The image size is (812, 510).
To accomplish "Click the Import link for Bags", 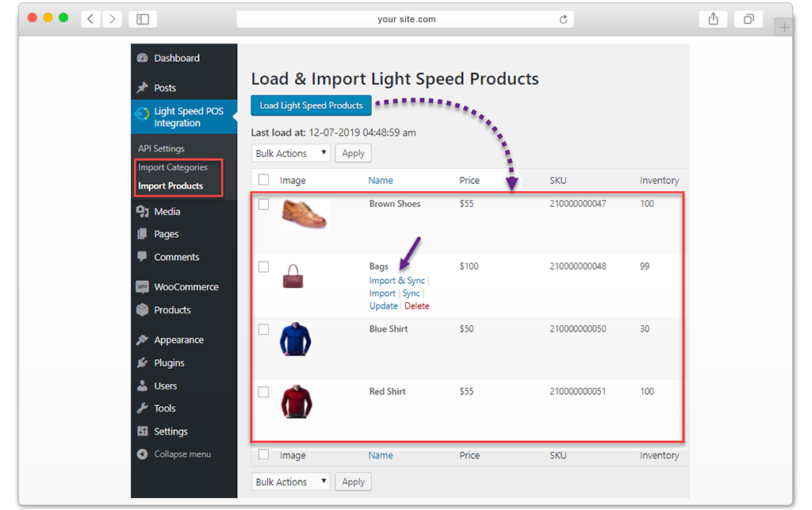I will [382, 293].
